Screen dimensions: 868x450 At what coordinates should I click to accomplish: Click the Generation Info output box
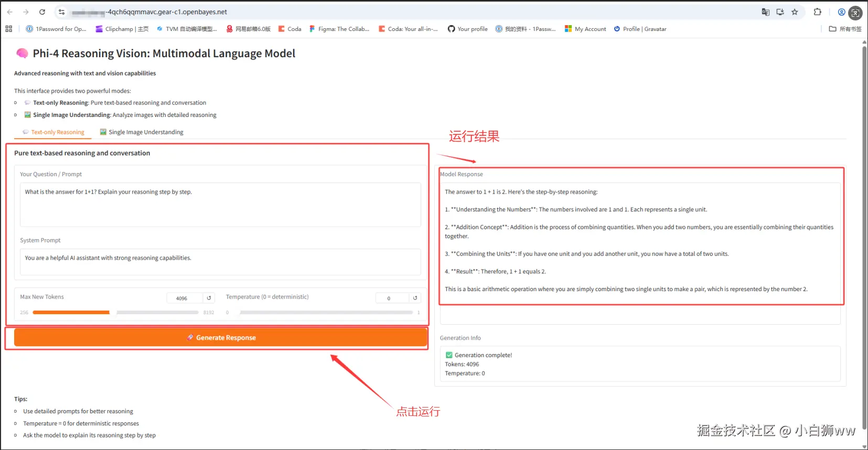pos(640,363)
